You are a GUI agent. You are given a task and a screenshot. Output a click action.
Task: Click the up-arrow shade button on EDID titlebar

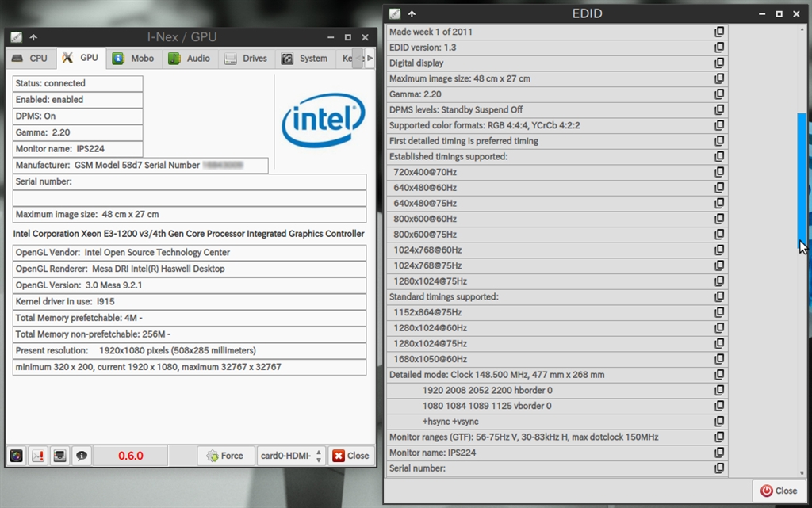412,13
